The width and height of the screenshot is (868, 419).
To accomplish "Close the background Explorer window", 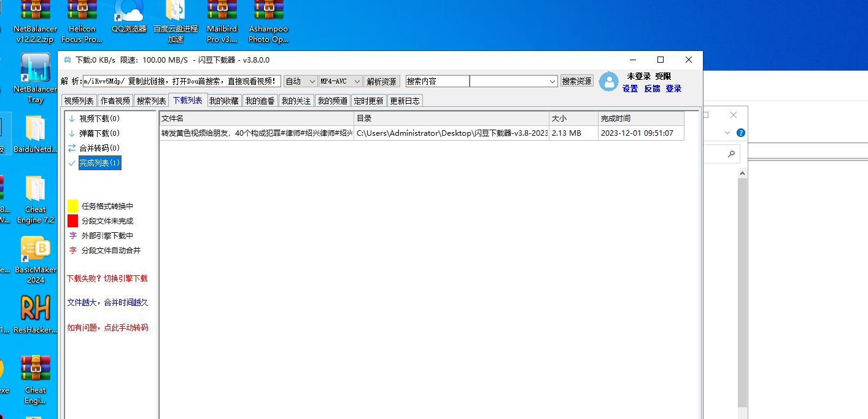I will (734, 115).
